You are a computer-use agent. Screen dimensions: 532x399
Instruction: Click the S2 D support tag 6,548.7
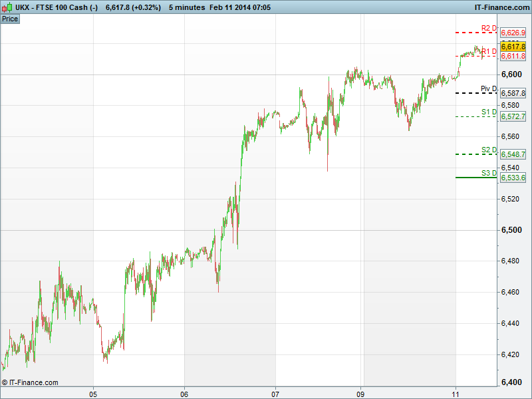click(x=513, y=154)
